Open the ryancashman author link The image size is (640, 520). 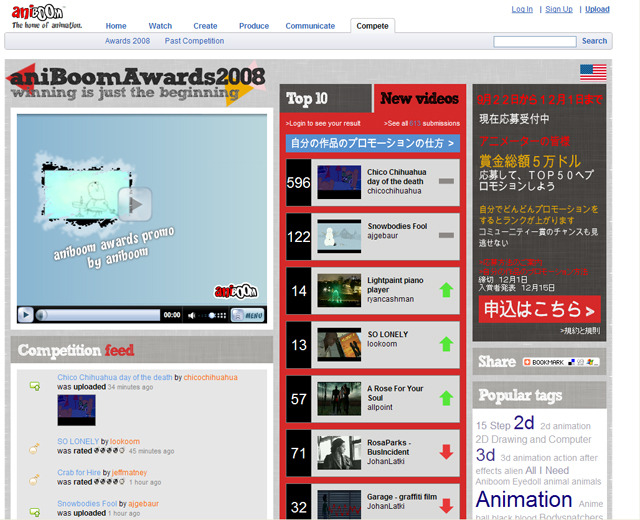(x=390, y=299)
